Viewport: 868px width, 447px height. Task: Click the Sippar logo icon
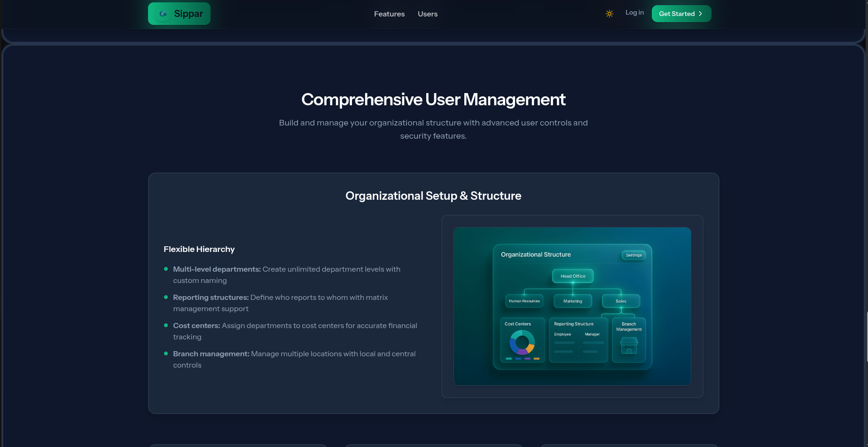pos(163,14)
